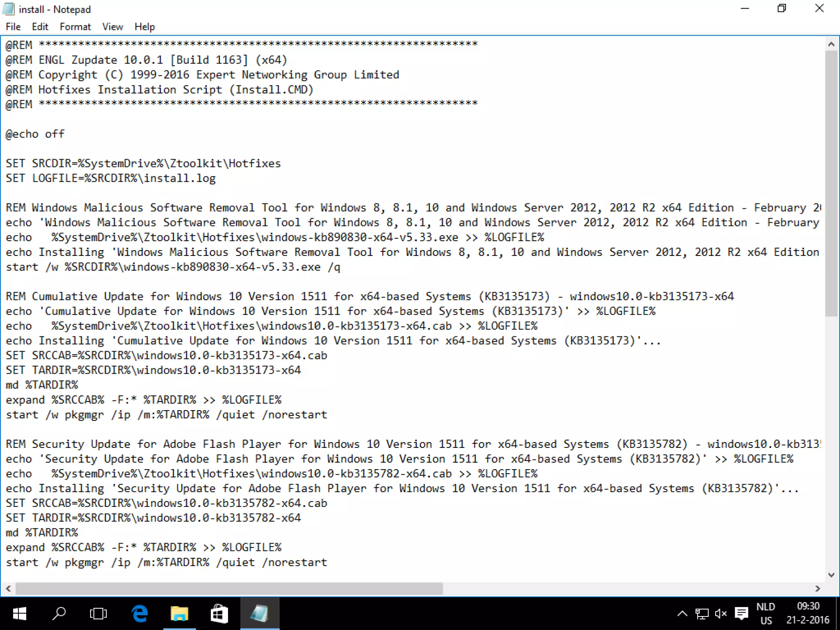This screenshot has height=630, width=840.
Task: Open the Action Center notifications
Action: [x=741, y=614]
